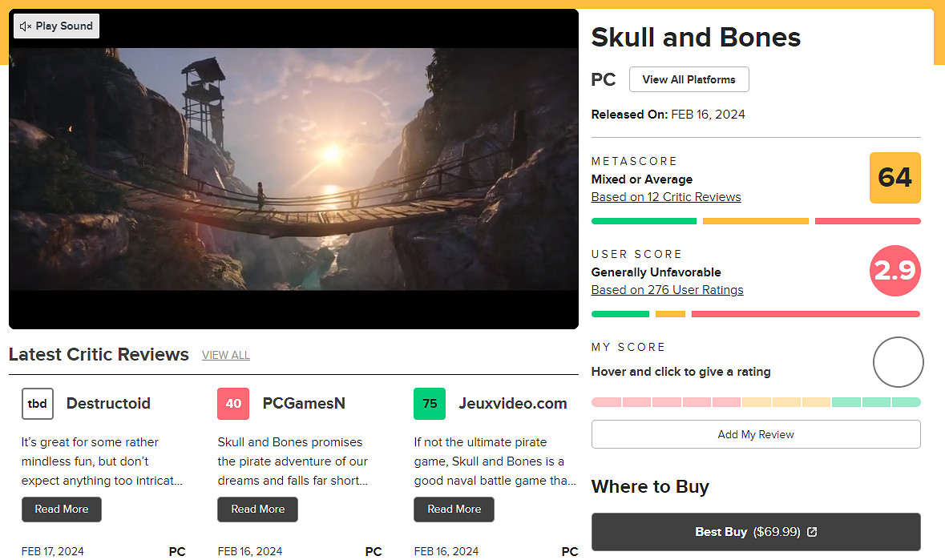The image size is (945, 560).
Task: Click the Play Sound mute toggle
Action: tap(56, 26)
